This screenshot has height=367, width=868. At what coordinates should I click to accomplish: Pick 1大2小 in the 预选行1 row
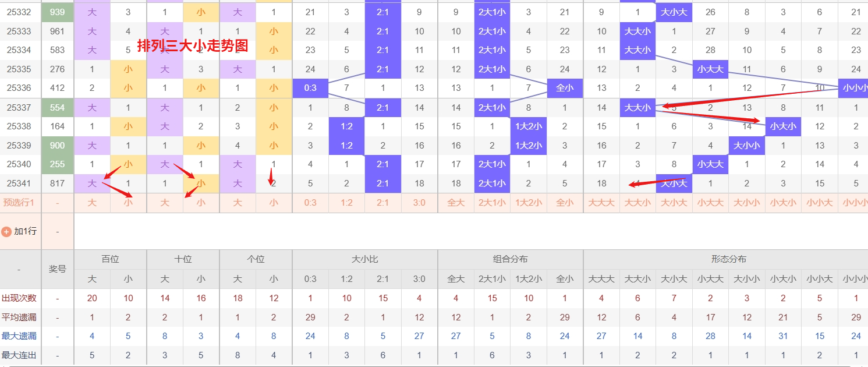pos(529,203)
